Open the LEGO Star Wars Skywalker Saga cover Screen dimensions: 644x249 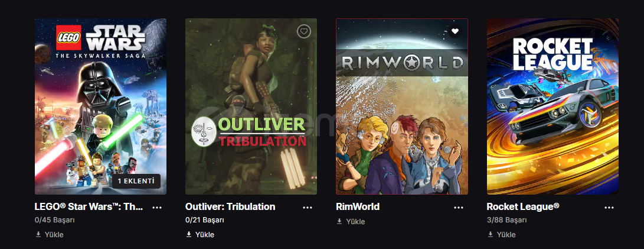coord(100,106)
